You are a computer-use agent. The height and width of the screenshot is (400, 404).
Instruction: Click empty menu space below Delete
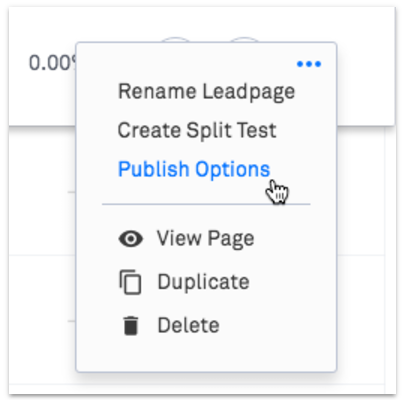206,353
